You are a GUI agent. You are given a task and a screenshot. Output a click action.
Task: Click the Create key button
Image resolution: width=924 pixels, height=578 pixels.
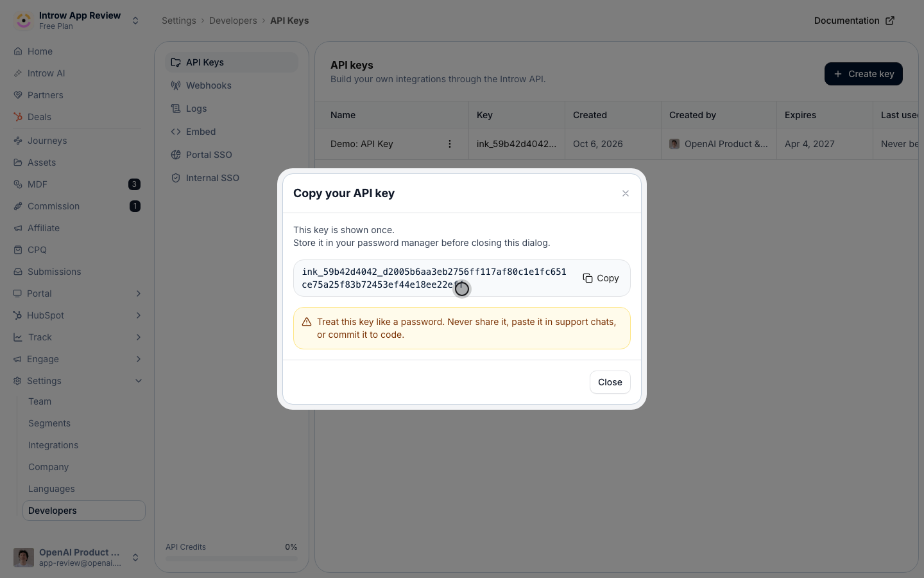[x=864, y=74]
